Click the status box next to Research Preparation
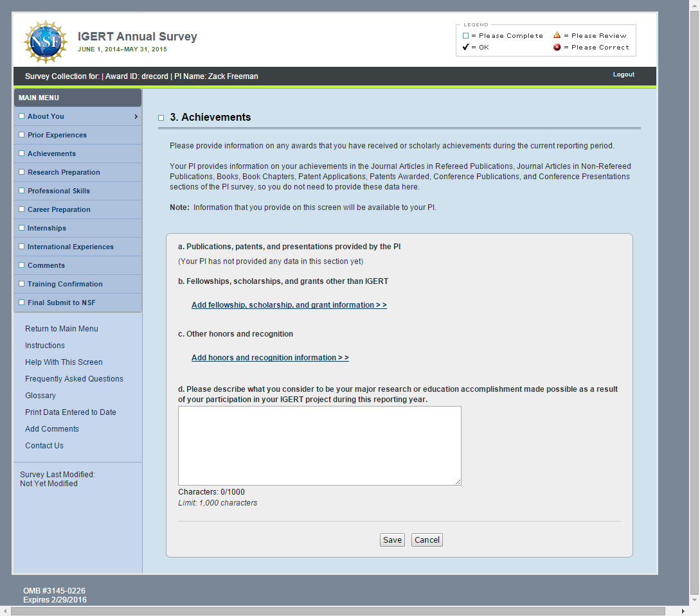700x616 pixels. tap(21, 172)
